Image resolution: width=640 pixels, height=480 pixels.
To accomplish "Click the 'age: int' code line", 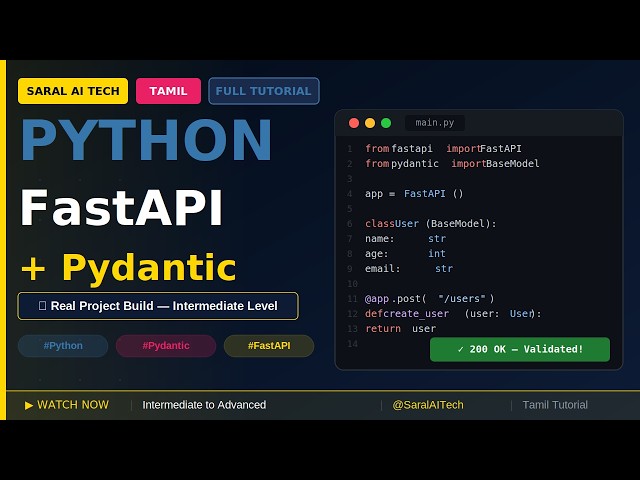I will click(x=405, y=253).
